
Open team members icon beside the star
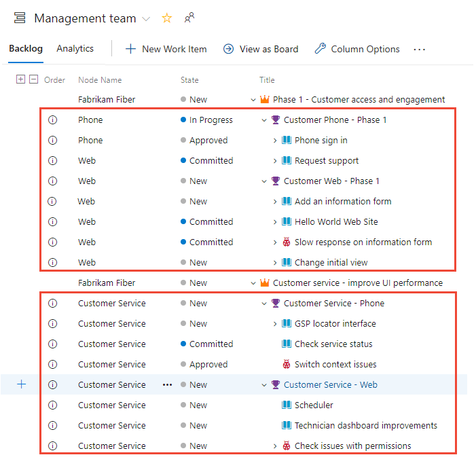[189, 18]
